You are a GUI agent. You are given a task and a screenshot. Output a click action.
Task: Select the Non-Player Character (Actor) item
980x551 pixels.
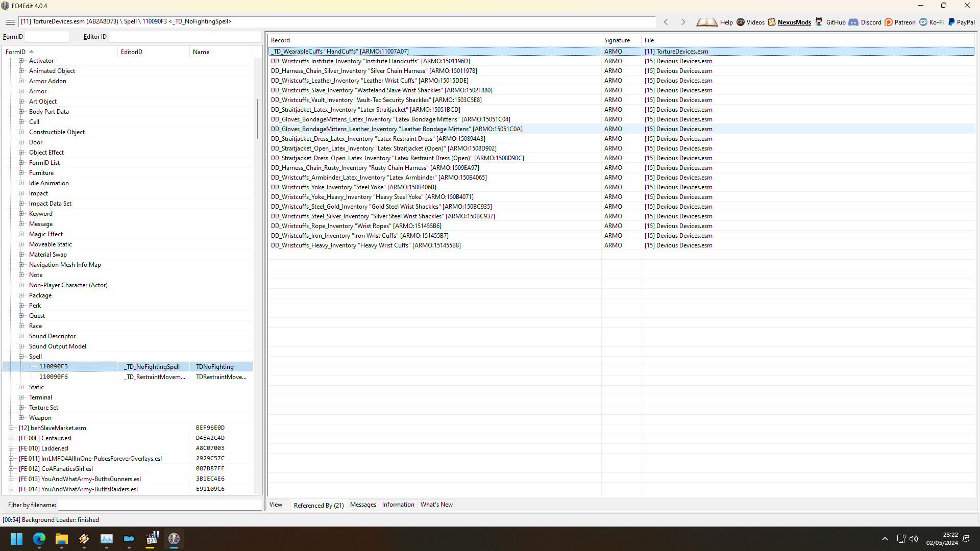click(68, 285)
